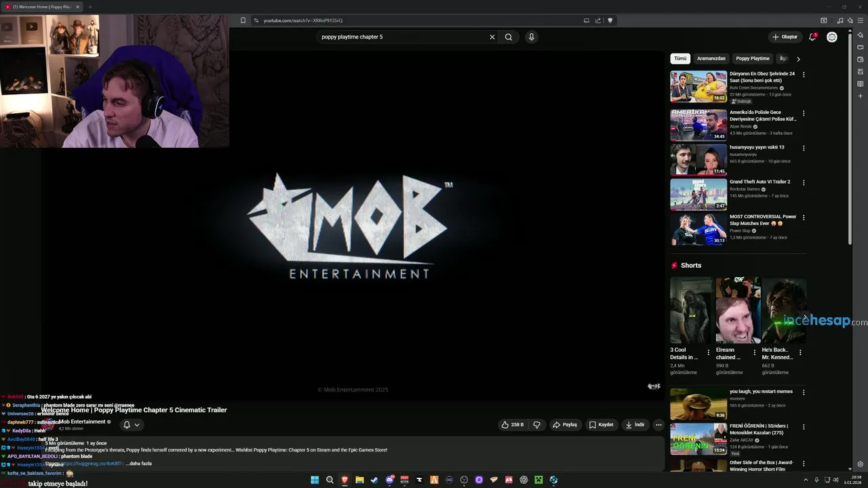
Task: Open options for 'you laugh, you restart memes'
Action: tap(804, 392)
